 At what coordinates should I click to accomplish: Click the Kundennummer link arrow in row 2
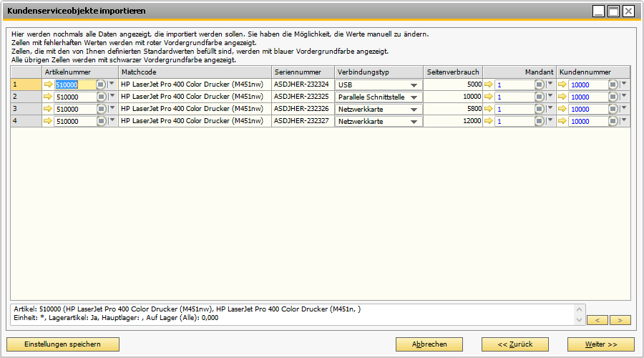point(562,97)
